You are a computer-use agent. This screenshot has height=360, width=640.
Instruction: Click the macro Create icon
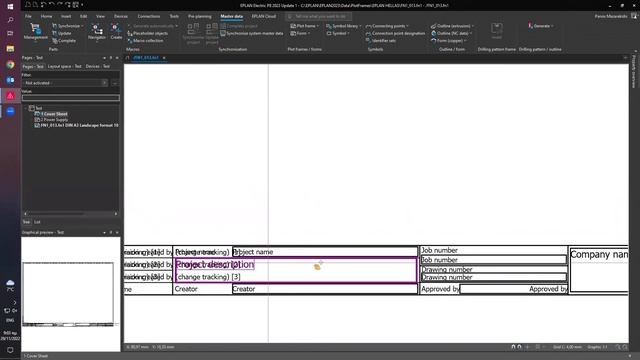click(116, 32)
